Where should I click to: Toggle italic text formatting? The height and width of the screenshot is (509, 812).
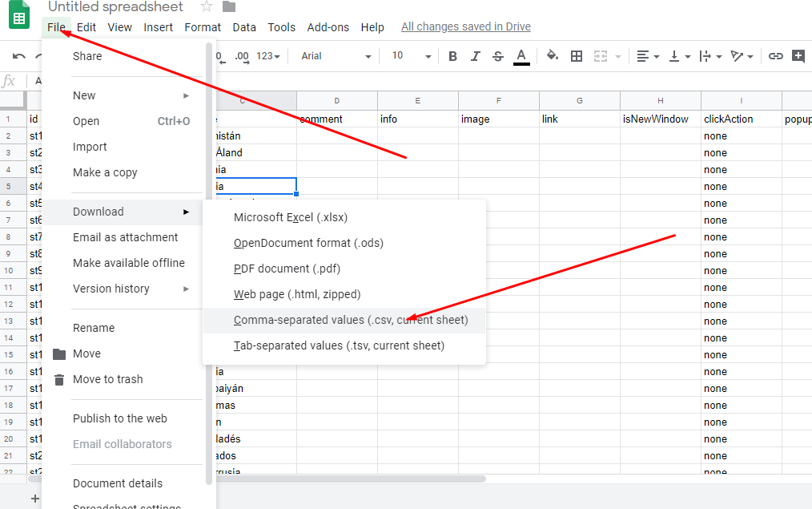(x=476, y=56)
